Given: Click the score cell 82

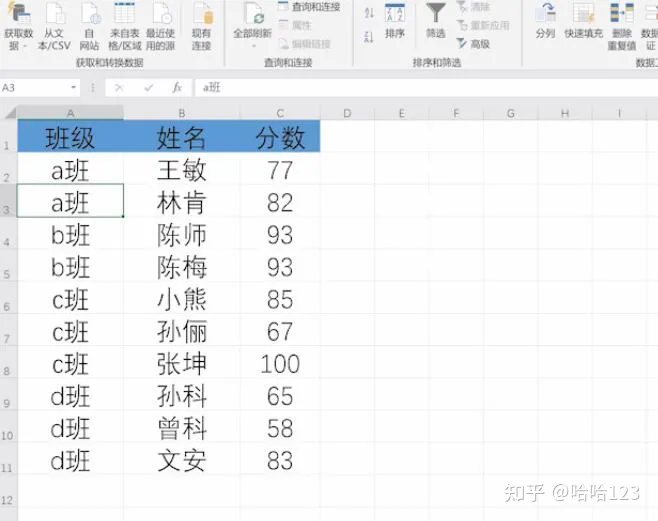Looking at the screenshot, I should tap(280, 201).
